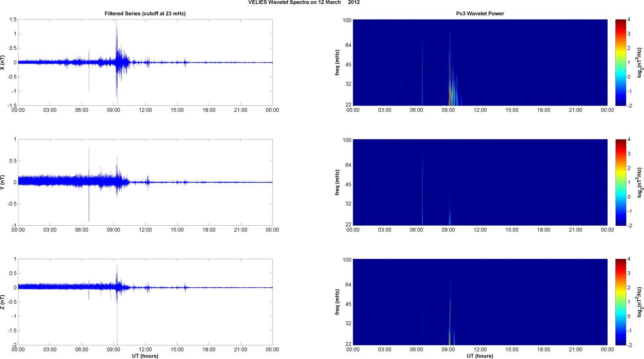
Task: Click 'freq (mHz)' label of the Z wavelet panel
Action: (x=337, y=302)
